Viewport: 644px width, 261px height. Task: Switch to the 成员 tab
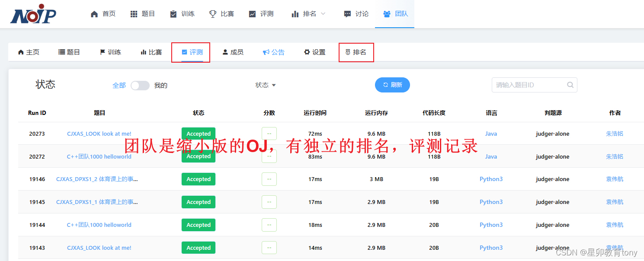point(233,52)
